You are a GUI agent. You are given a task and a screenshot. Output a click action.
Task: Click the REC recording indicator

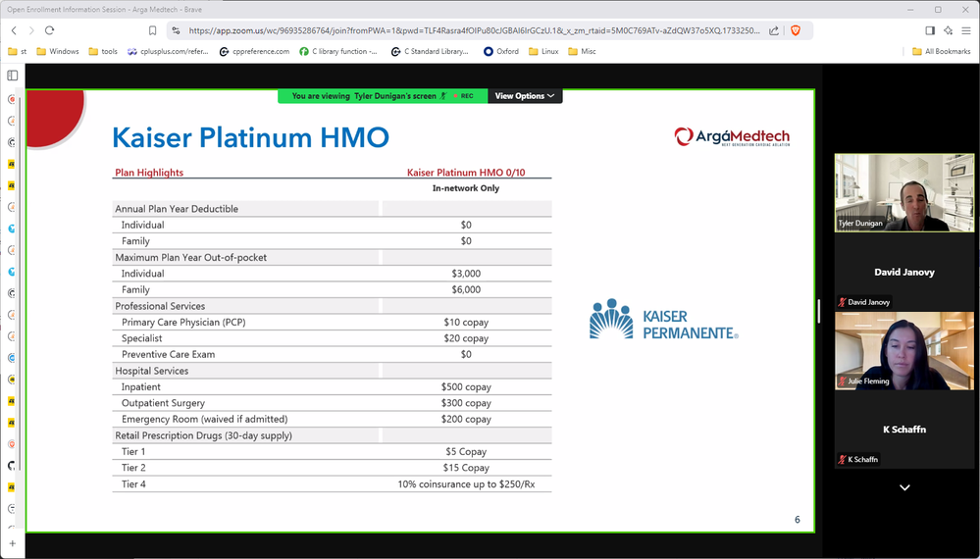(x=463, y=96)
